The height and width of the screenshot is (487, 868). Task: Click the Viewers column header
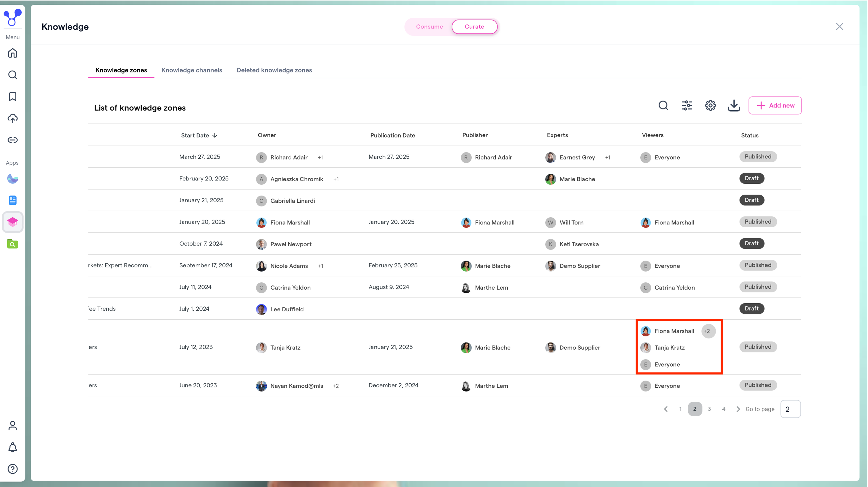point(652,135)
